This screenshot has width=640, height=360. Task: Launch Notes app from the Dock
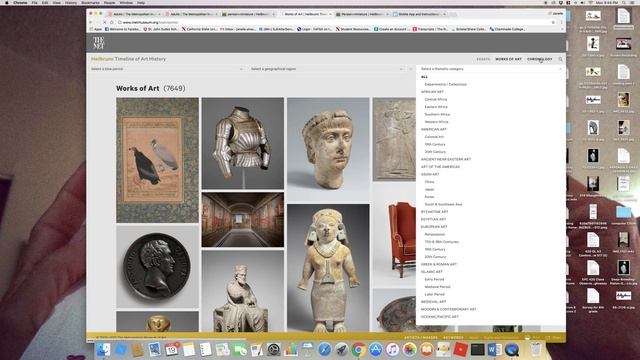pyautogui.click(x=189, y=349)
